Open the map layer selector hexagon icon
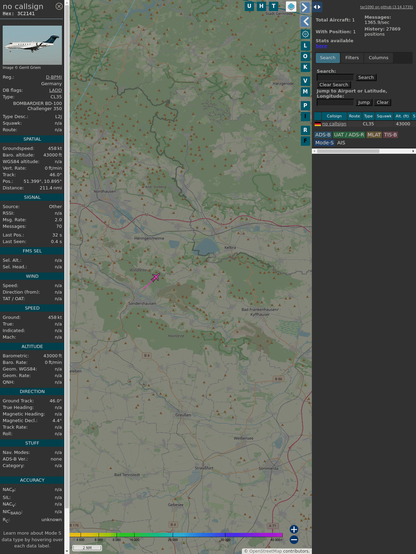416x554 pixels. point(291,6)
